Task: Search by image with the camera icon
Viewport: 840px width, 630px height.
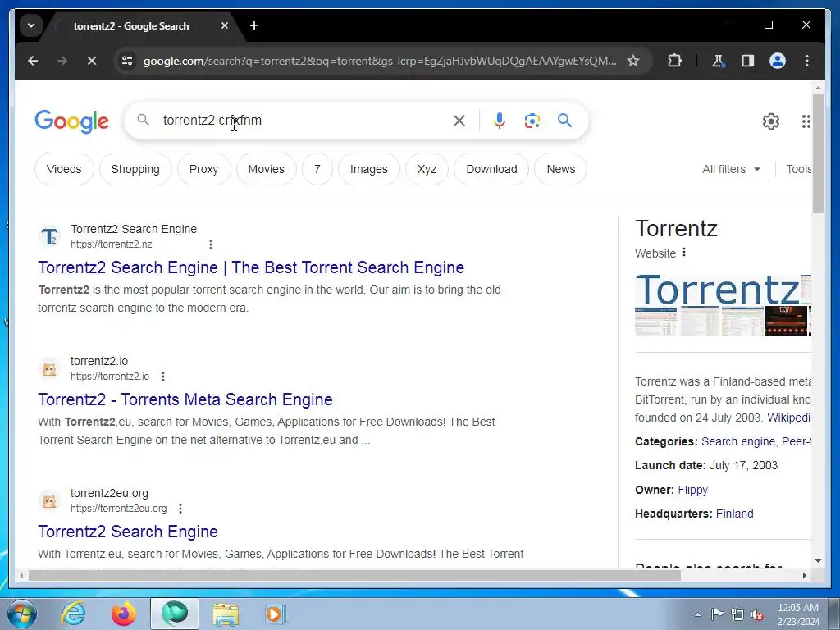Action: pos(532,121)
